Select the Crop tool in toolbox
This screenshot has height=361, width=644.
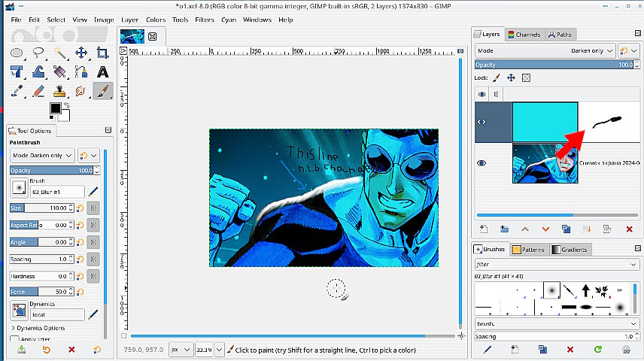pyautogui.click(x=102, y=53)
